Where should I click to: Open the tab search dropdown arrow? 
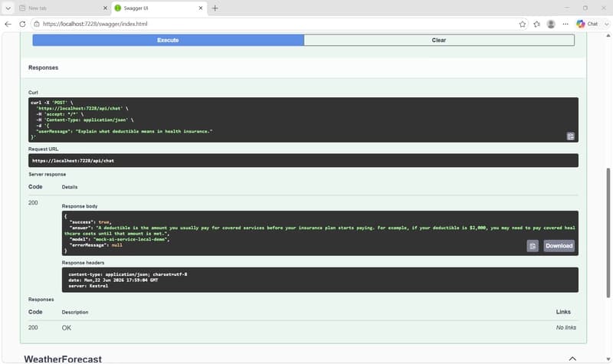8,8
